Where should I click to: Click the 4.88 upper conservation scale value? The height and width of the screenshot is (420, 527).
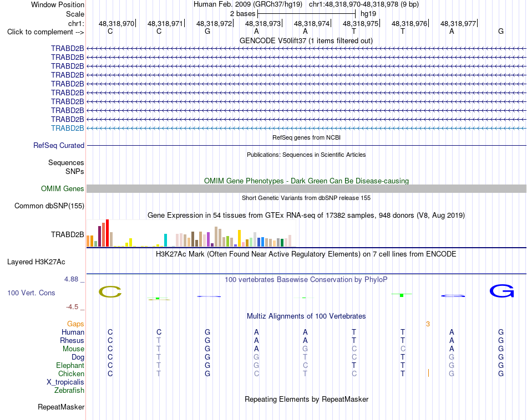tap(71, 279)
